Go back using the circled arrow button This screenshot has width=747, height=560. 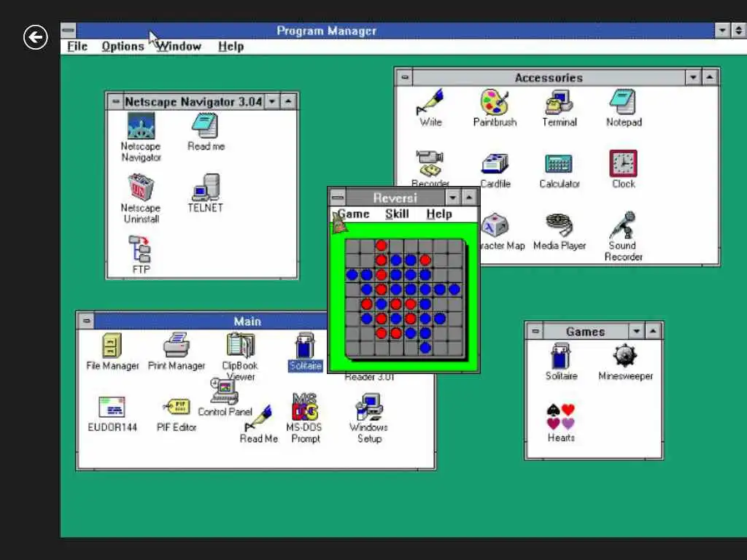36,37
